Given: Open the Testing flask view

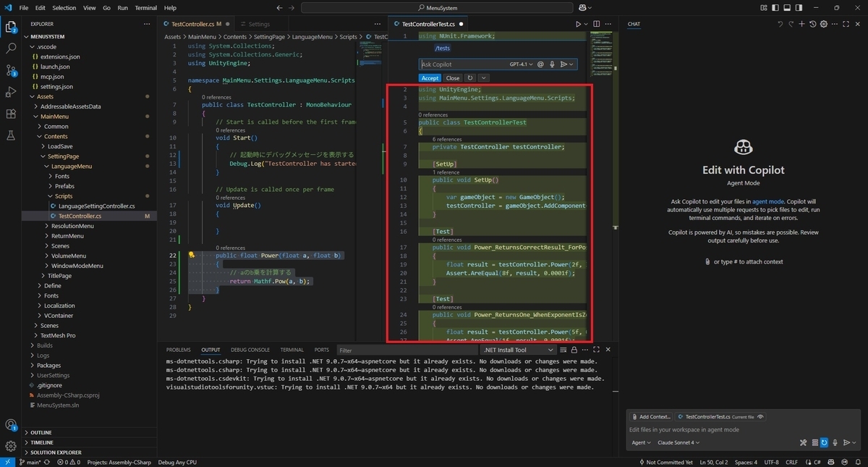Looking at the screenshot, I should pos(11,135).
